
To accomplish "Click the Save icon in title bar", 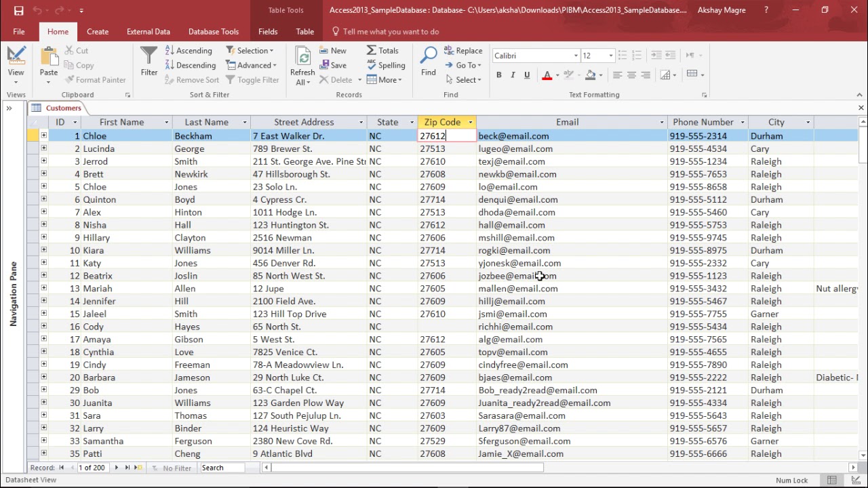I will click(x=18, y=10).
